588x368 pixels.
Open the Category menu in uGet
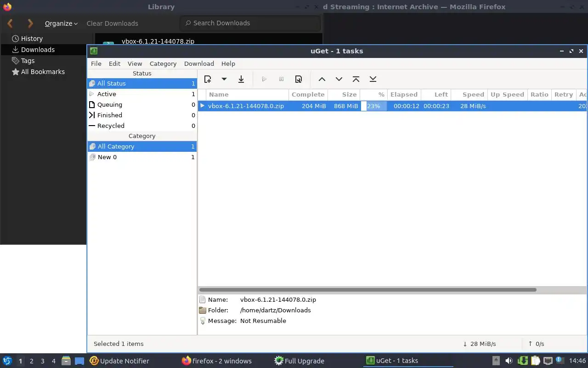pos(163,63)
